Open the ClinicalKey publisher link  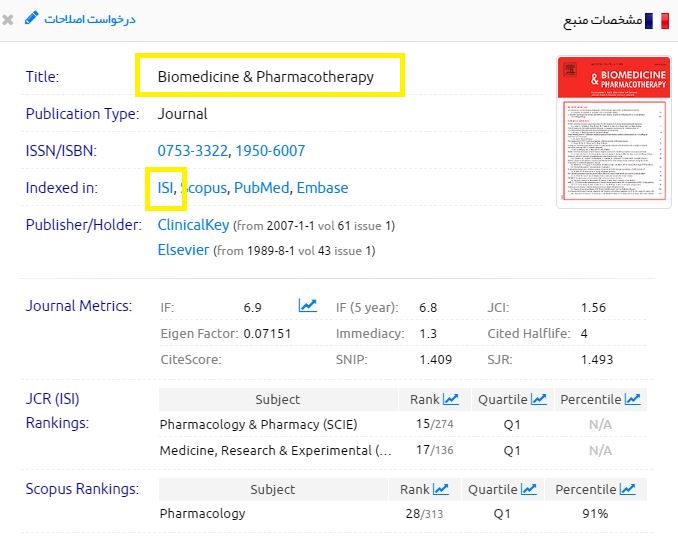[193, 225]
